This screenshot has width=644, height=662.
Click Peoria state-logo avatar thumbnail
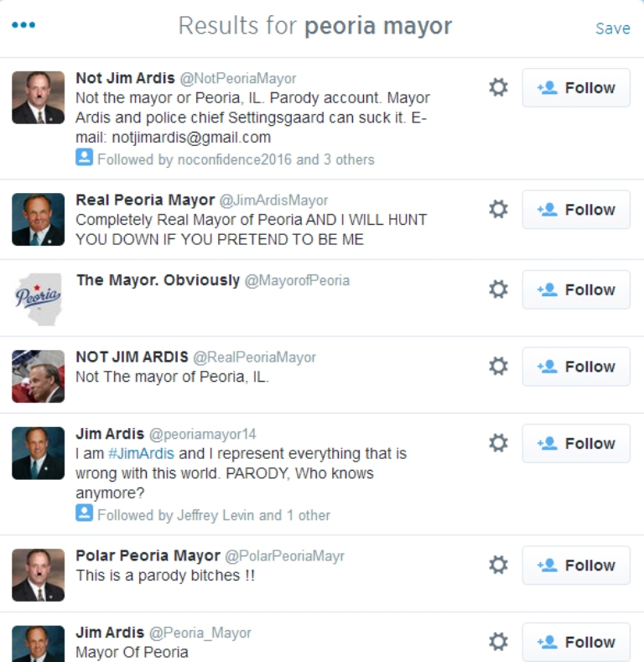[38, 299]
